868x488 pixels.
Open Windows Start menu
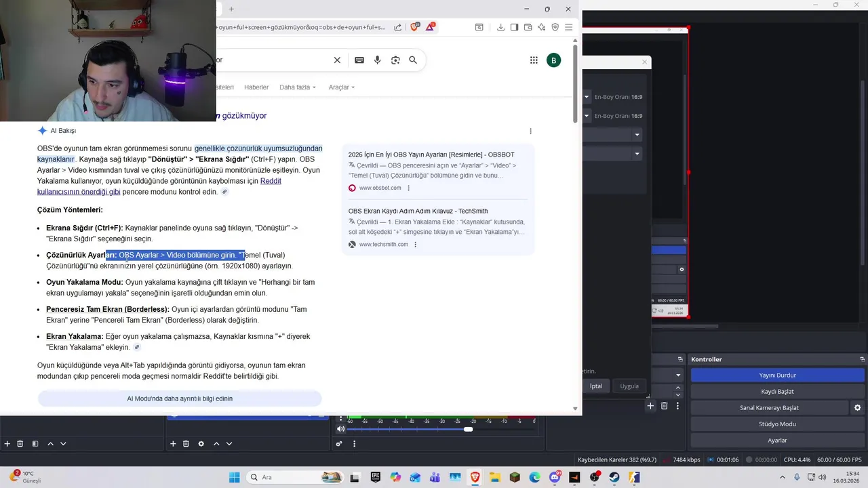coord(234,477)
